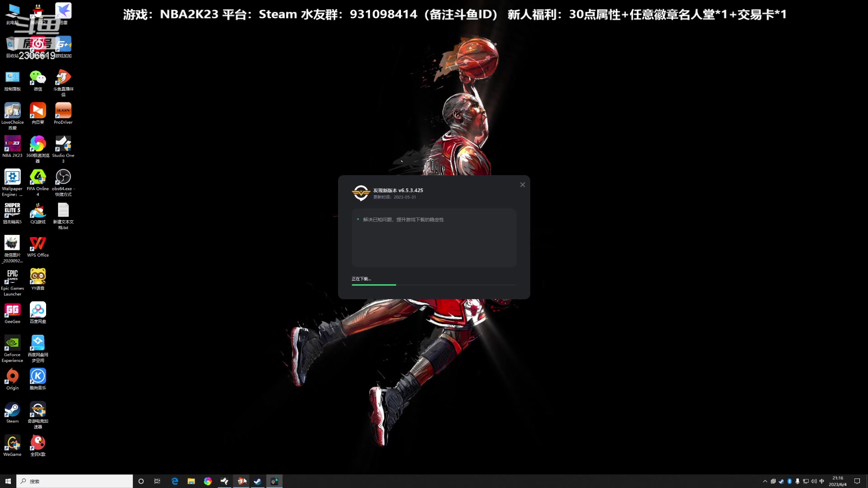Select the 控制面板 Control Panel desktop icon
Viewport: 868px width, 488px height.
(x=12, y=81)
